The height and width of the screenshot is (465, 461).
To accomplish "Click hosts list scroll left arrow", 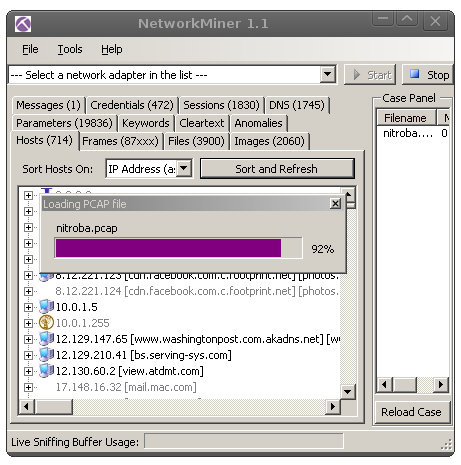I will coord(27,406).
